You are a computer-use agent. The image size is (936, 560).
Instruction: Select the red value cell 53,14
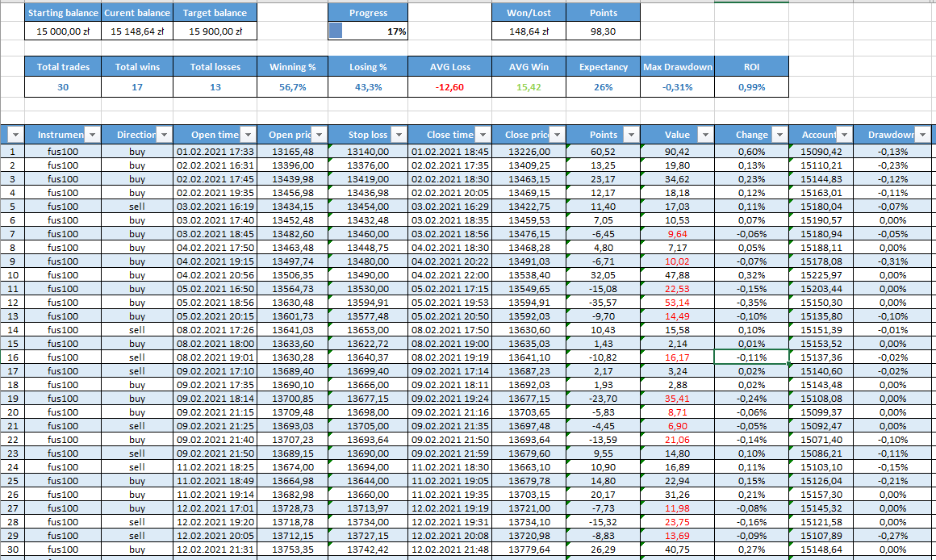click(x=678, y=303)
